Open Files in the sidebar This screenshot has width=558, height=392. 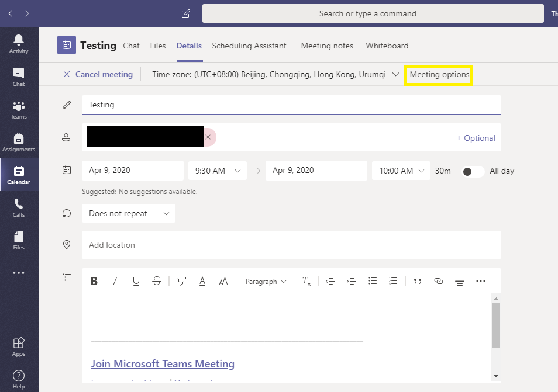coord(19,241)
